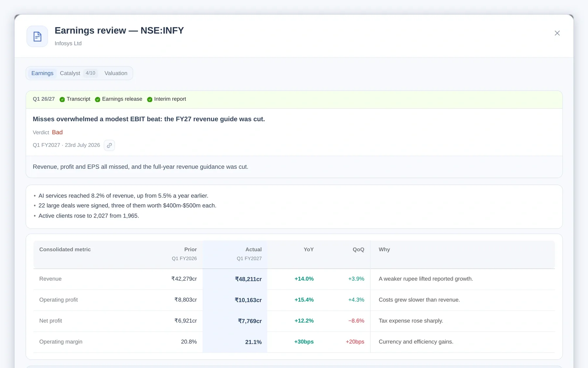Click the weaker rupee explanation

click(426, 279)
